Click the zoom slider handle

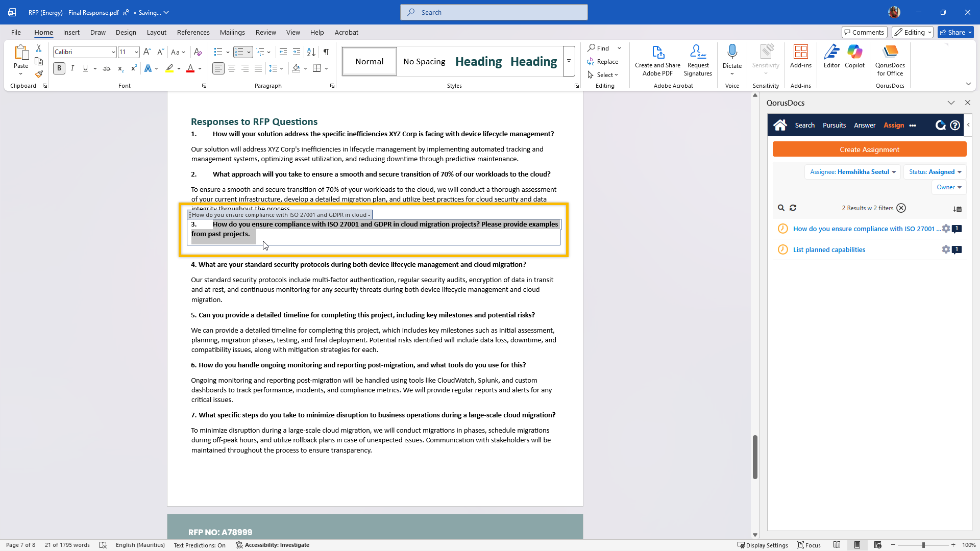pyautogui.click(x=923, y=545)
